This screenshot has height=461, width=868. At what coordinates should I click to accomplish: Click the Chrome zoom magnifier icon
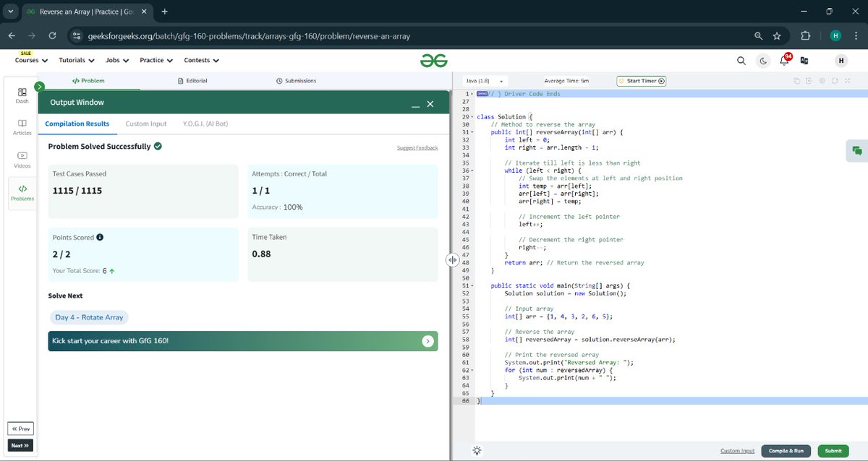758,35
